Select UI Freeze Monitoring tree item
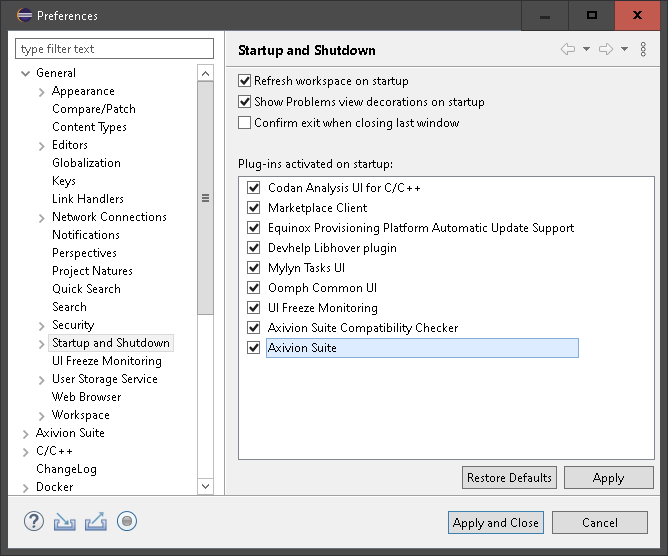The width and height of the screenshot is (668, 556). (x=107, y=361)
